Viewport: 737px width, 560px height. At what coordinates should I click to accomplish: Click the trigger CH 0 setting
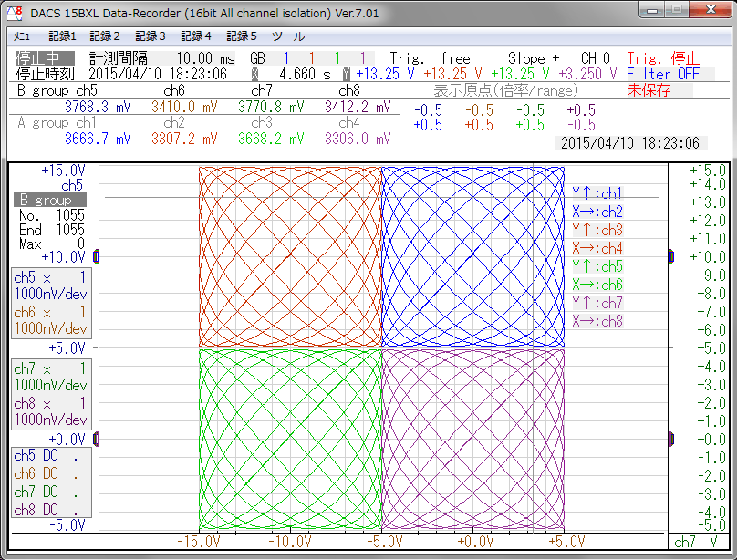[x=596, y=58]
